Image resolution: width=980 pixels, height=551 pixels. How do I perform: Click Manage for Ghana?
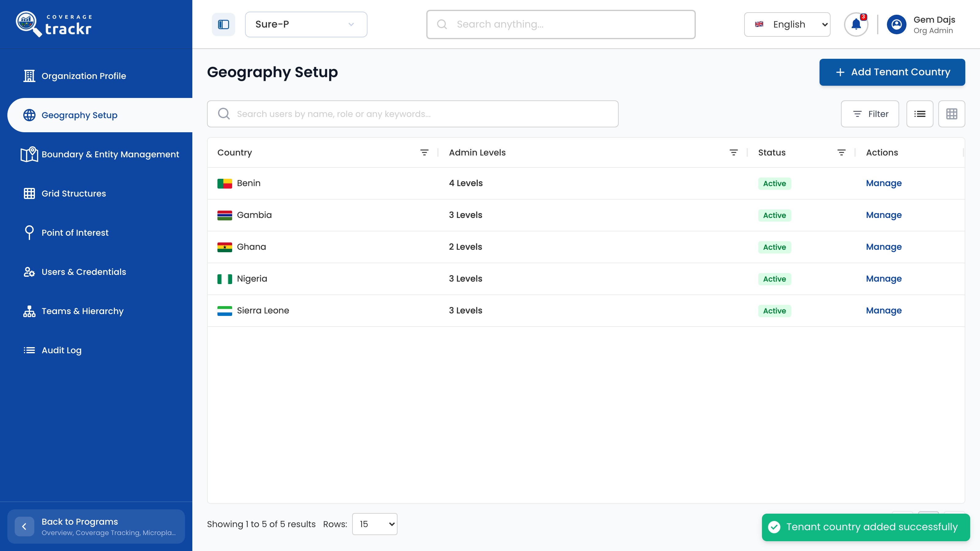click(x=884, y=247)
